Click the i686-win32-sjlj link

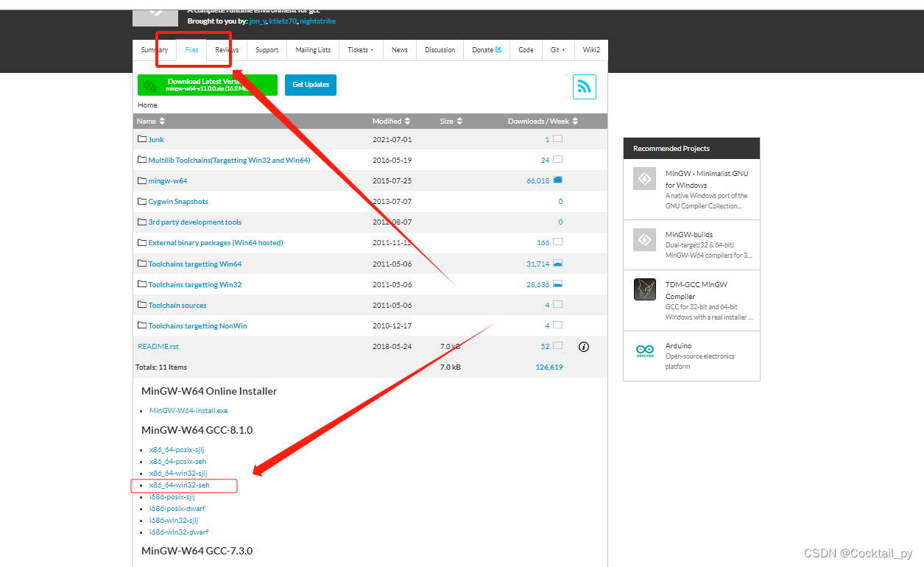point(174,521)
